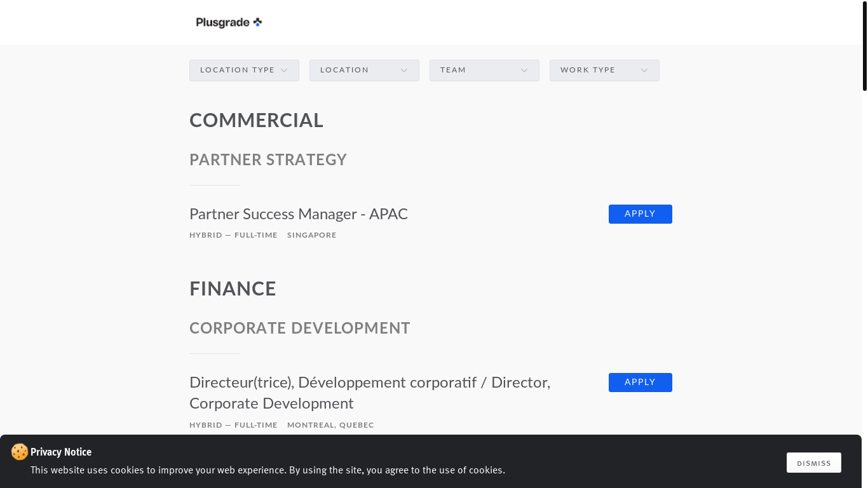The image size is (868, 488).
Task: Click the cookie usage message text
Action: point(268,470)
